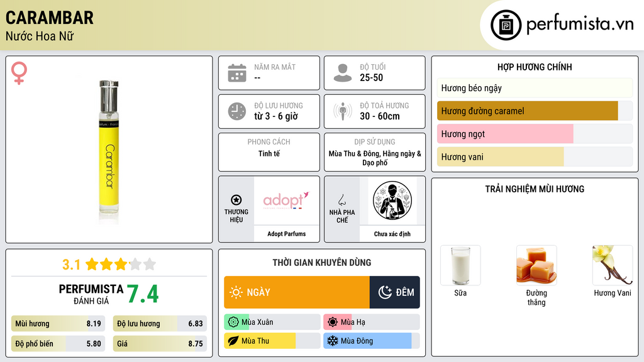Click the sun icon in Ngày bar
Viewport: 644px width, 362px height.
[236, 292]
